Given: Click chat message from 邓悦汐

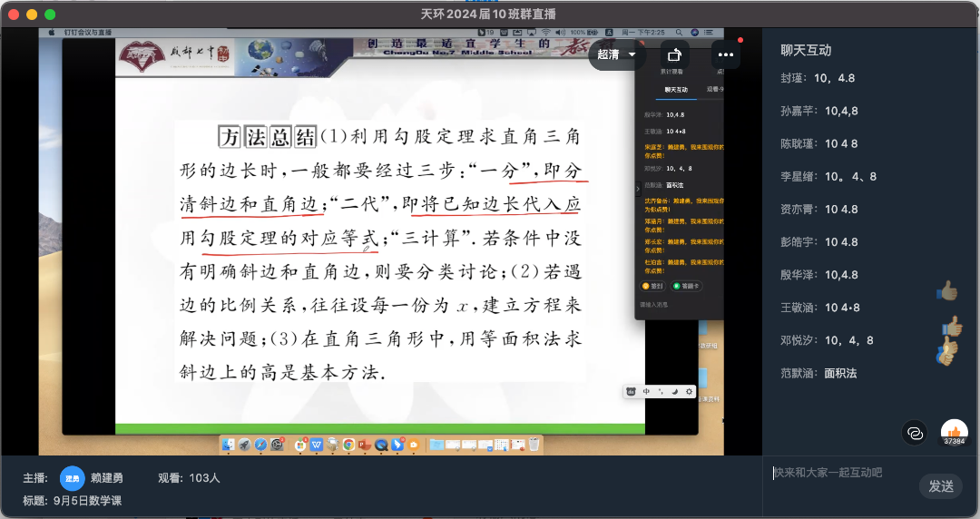Looking at the screenshot, I should (827, 340).
